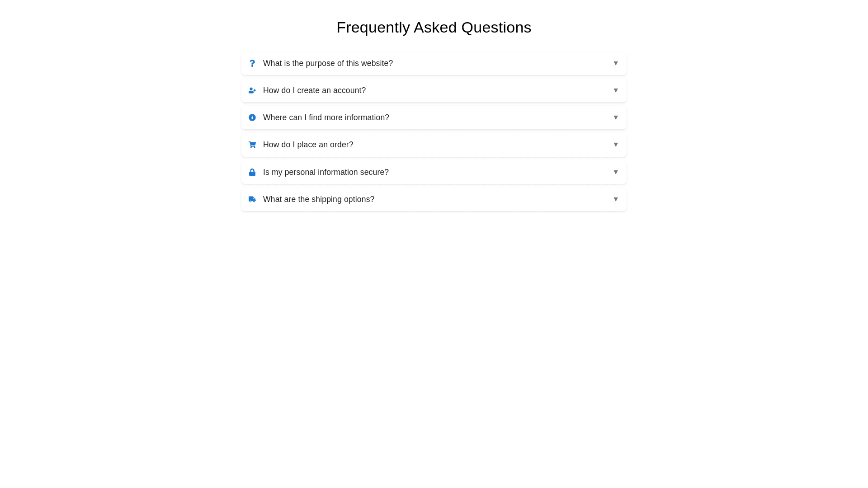Click the Frequently Asked Questions heading
This screenshot has height=488, width=868.
click(434, 27)
